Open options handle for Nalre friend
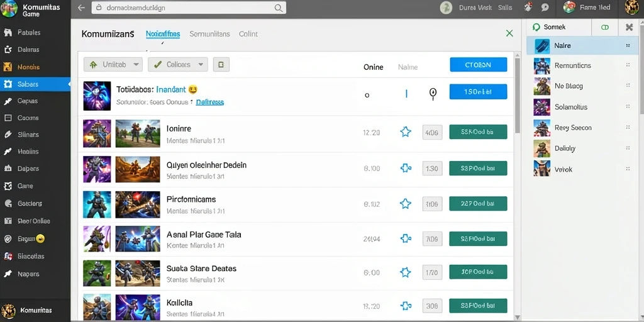The width and height of the screenshot is (644, 322). click(628, 45)
